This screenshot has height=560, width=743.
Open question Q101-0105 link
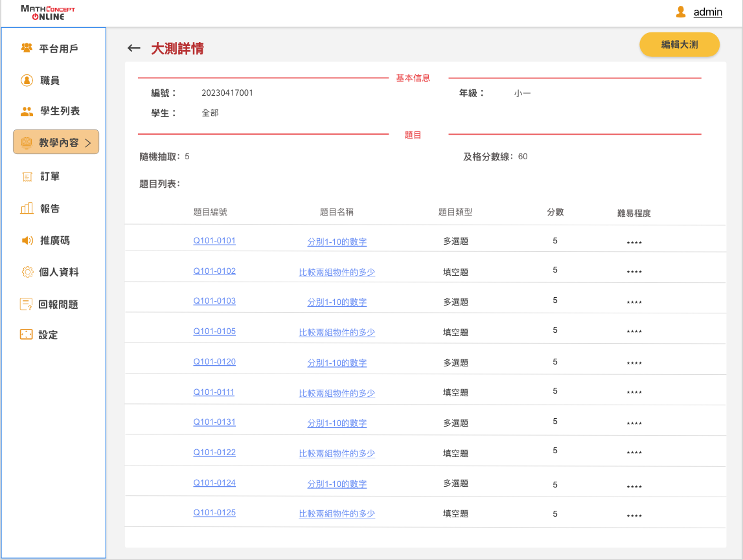(x=214, y=331)
